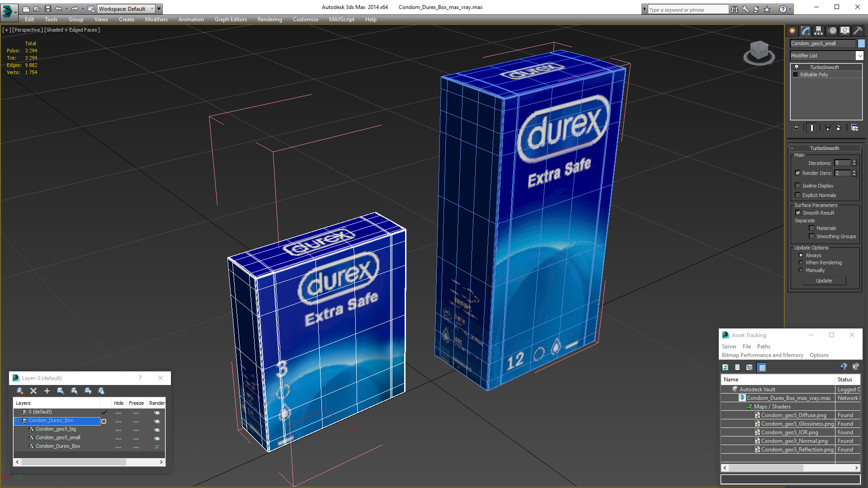Click Highlight Selected Objects' Layers icon
Viewport: 868px width, 488px height.
point(74,391)
